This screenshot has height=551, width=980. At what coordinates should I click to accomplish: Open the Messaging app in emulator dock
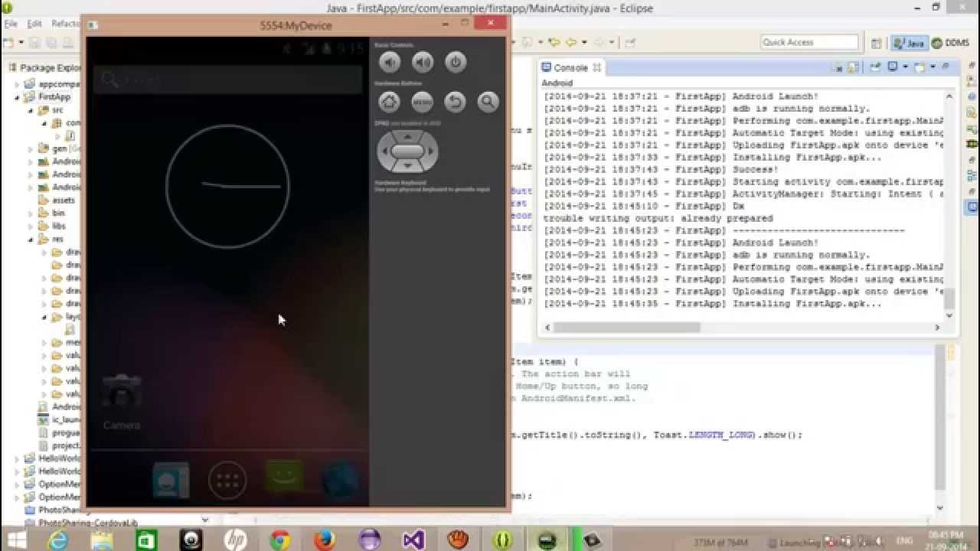point(284,478)
